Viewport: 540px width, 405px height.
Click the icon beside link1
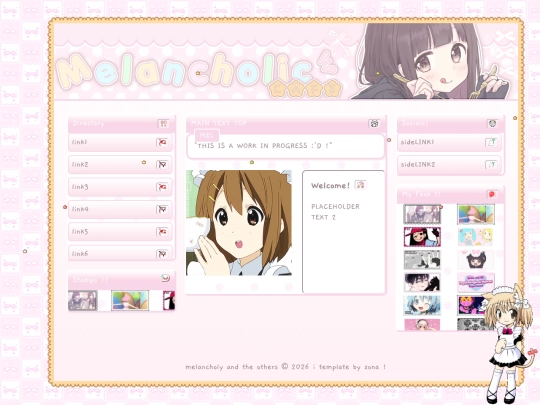162,142
